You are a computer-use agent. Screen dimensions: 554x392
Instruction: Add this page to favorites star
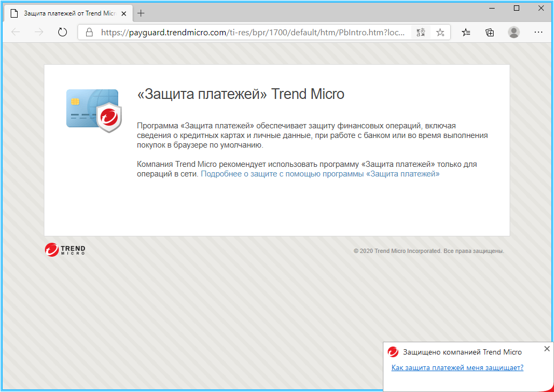click(x=440, y=33)
